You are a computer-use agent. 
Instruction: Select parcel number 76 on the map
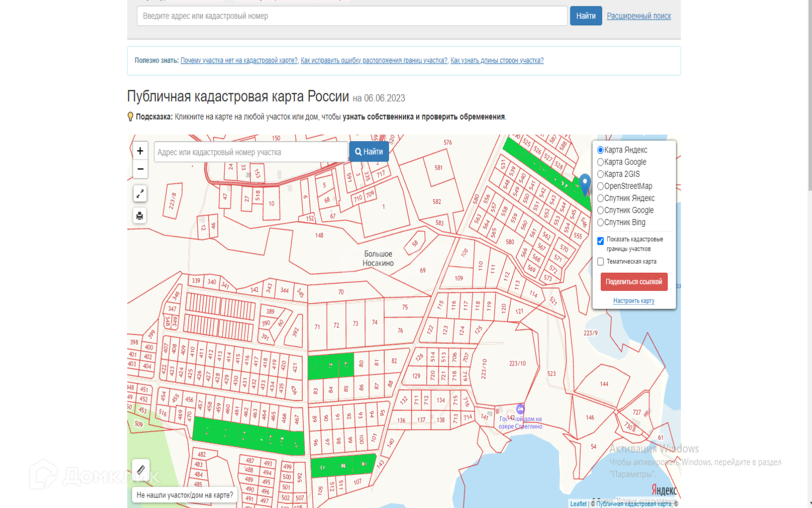point(400,331)
